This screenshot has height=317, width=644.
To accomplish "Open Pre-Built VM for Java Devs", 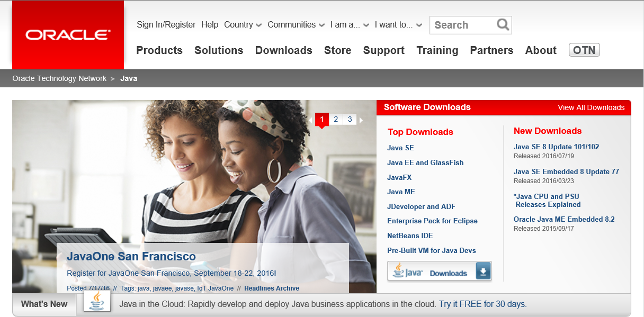I will pyautogui.click(x=432, y=250).
